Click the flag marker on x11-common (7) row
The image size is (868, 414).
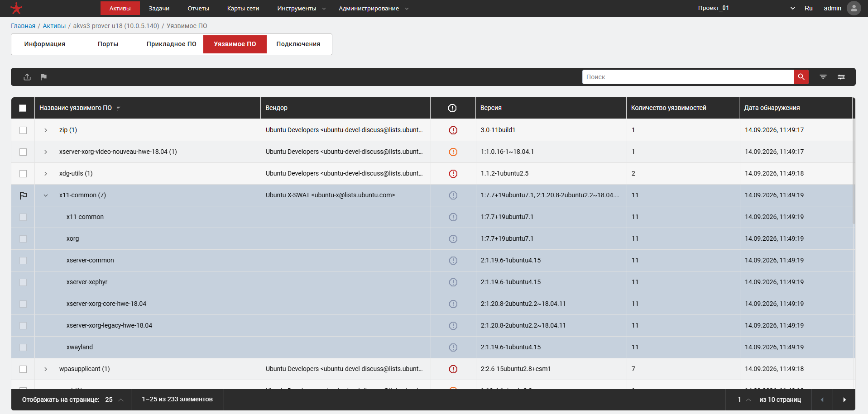tap(23, 195)
